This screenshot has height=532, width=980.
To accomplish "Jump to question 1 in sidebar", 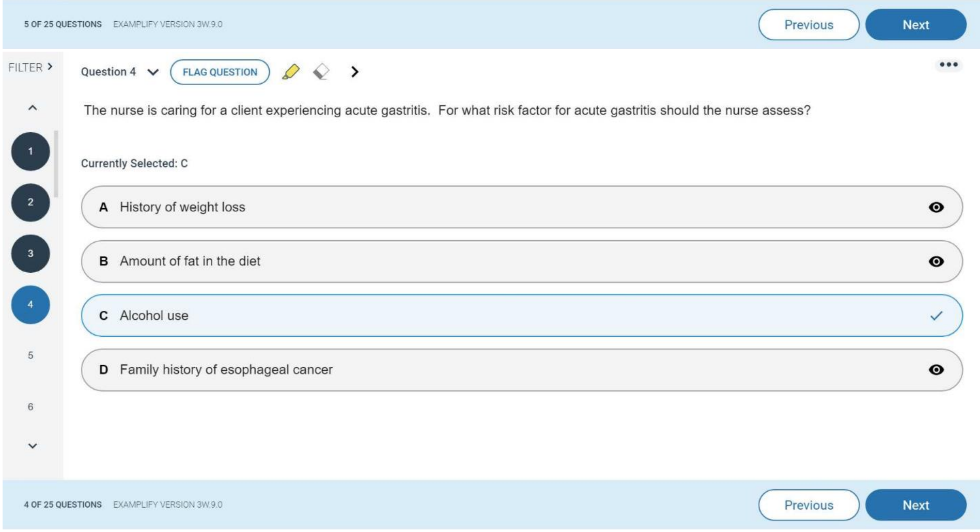I will 30,151.
